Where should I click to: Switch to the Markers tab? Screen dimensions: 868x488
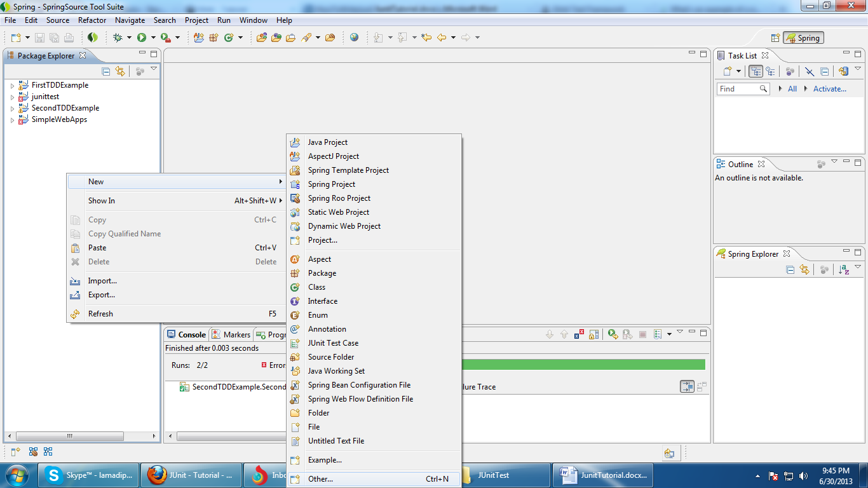click(x=231, y=335)
